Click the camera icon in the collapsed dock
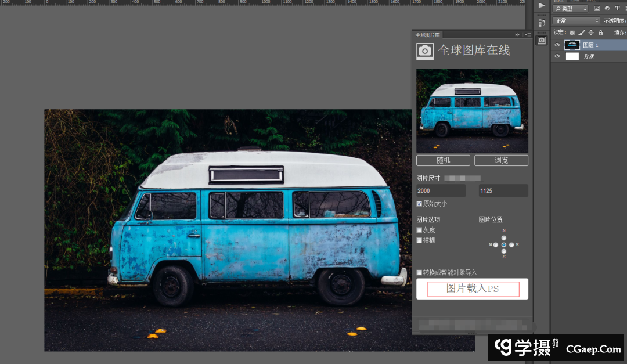 [541, 40]
